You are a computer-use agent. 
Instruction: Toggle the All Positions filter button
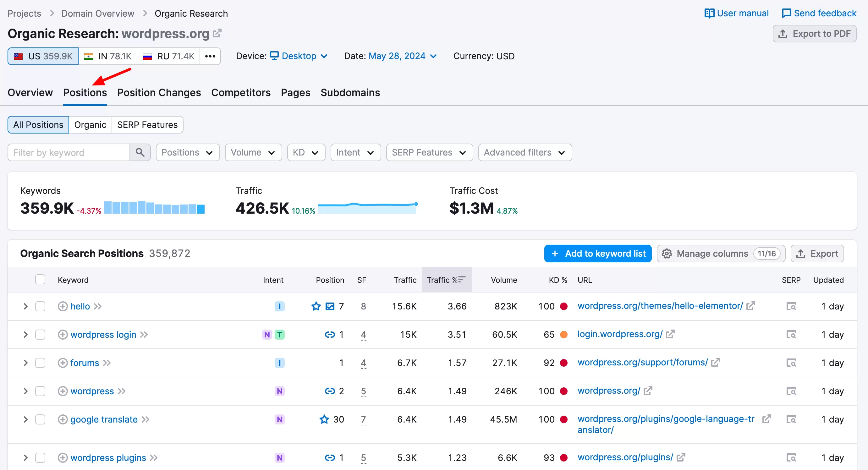pos(38,124)
